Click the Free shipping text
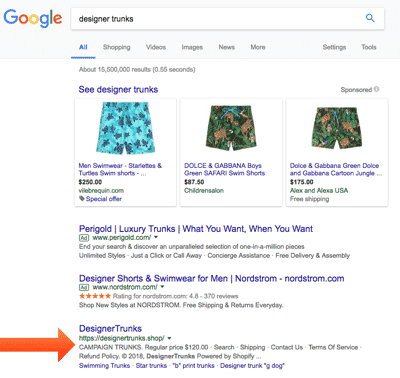This screenshot has width=400, height=378. tap(310, 199)
